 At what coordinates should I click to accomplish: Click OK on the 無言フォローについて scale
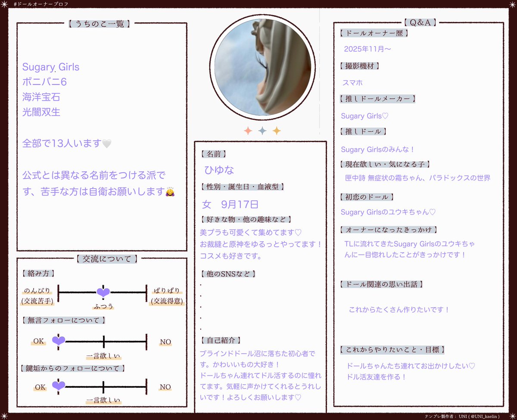click(39, 341)
